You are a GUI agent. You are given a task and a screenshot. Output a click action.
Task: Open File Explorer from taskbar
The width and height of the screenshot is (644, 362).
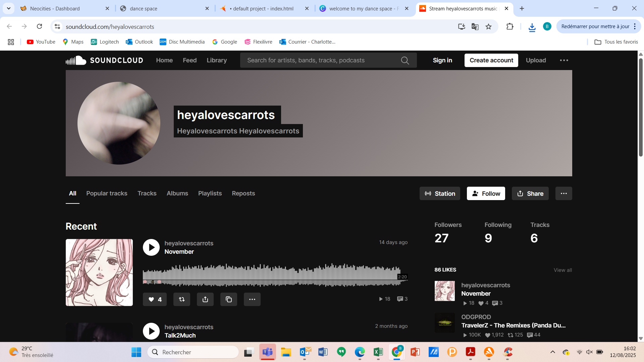286,352
